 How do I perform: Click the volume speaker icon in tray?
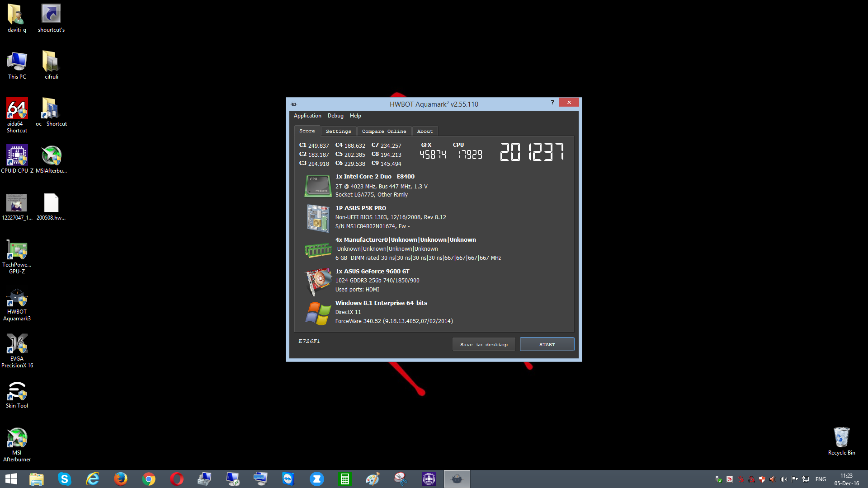pos(783,479)
